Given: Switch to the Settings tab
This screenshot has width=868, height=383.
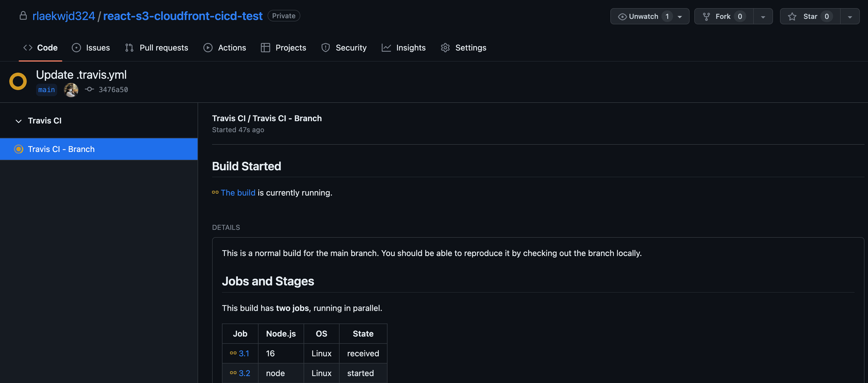Looking at the screenshot, I should [x=464, y=48].
